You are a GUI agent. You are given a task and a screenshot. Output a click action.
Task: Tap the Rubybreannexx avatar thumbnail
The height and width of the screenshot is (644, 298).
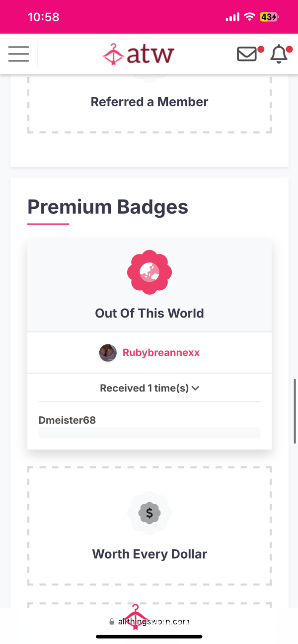click(x=108, y=353)
